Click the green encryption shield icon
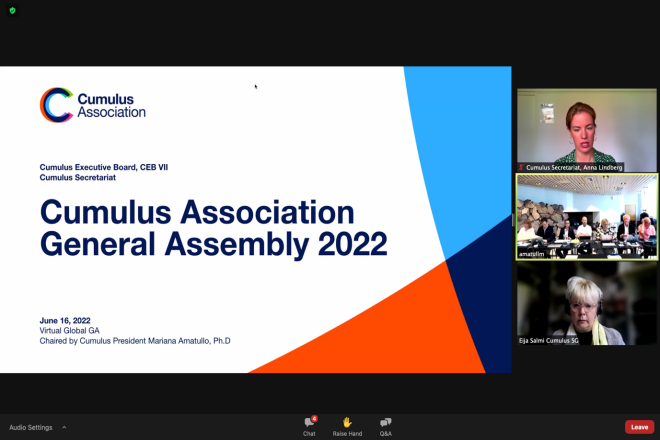This screenshot has width=660, height=440. pos(12,10)
